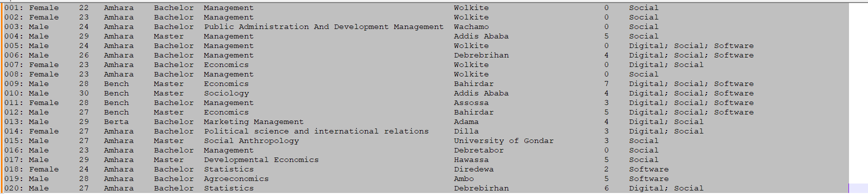Click 'Marketing Management' in line 013
The height and width of the screenshot is (194, 868).
coord(253,122)
